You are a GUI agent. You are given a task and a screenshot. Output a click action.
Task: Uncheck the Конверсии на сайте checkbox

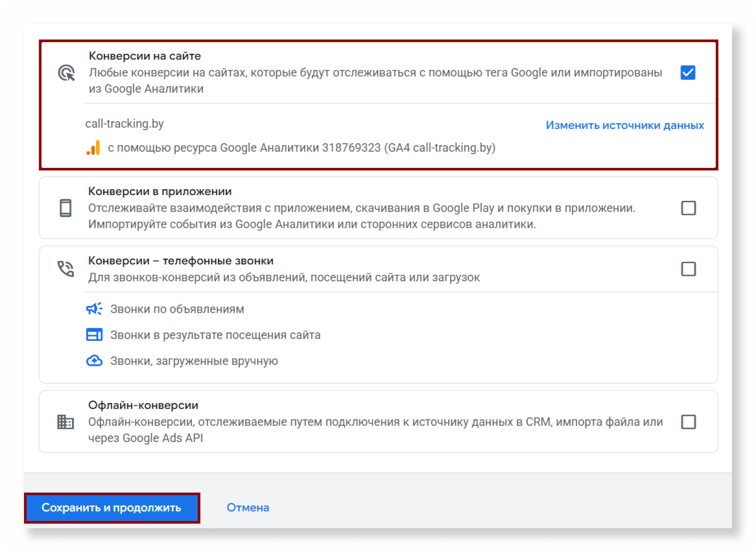click(688, 73)
